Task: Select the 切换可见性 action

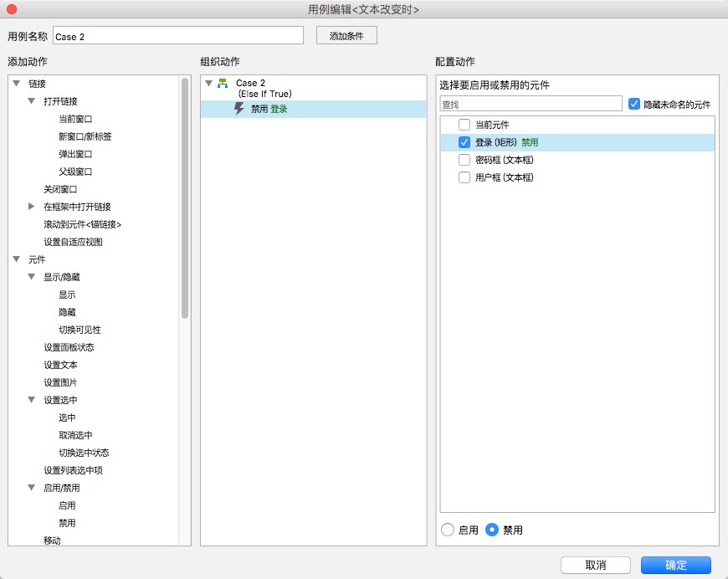Action: pyautogui.click(x=79, y=330)
